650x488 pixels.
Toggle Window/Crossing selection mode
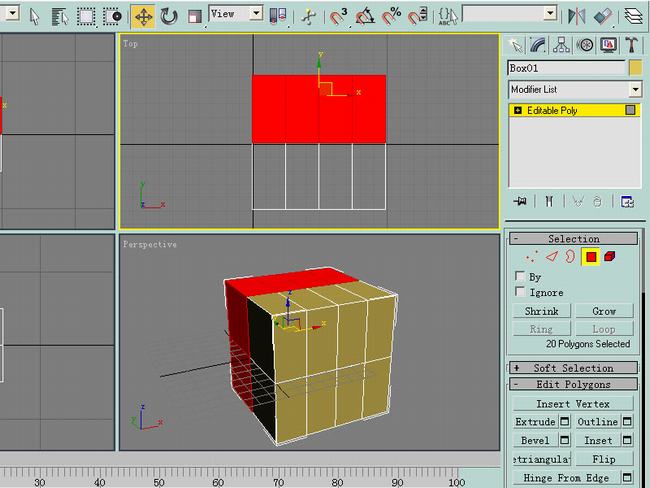[x=112, y=17]
